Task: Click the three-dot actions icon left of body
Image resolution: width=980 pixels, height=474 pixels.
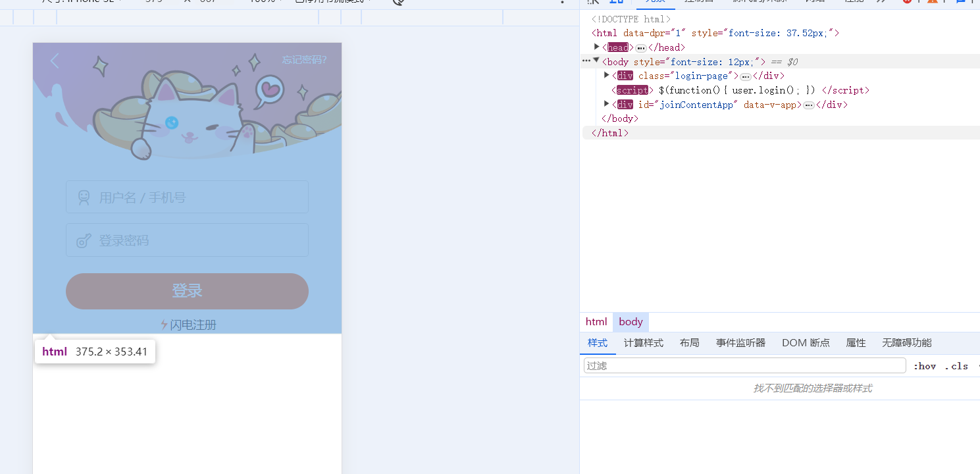Action: pos(586,61)
